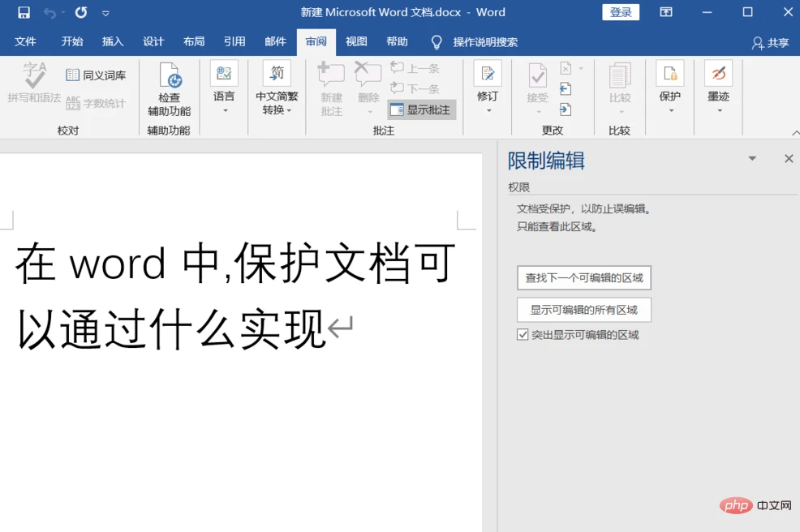Image resolution: width=800 pixels, height=532 pixels.
Task: Switch to the 邮件 tab
Action: click(276, 42)
